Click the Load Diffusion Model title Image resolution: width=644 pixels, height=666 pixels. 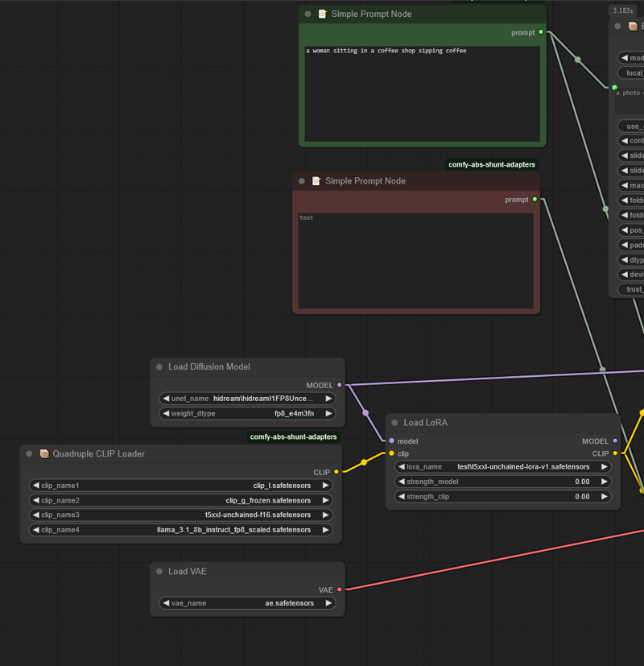(x=208, y=366)
